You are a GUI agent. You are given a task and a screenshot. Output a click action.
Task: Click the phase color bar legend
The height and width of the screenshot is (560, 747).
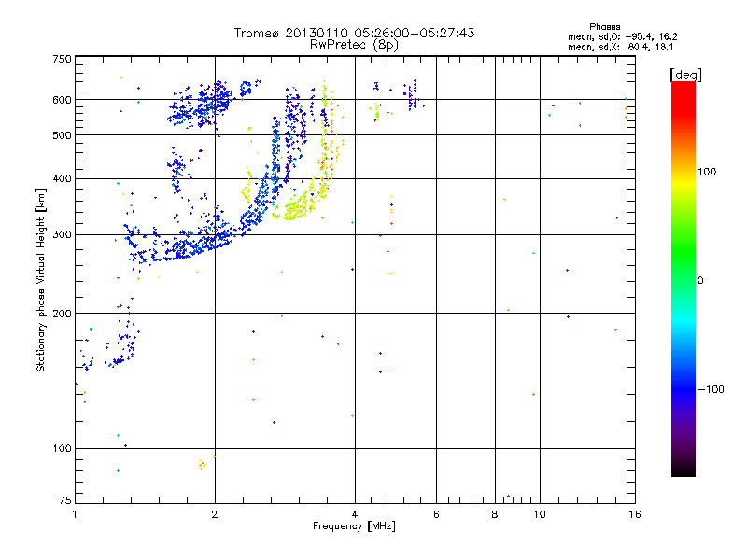(x=684, y=279)
